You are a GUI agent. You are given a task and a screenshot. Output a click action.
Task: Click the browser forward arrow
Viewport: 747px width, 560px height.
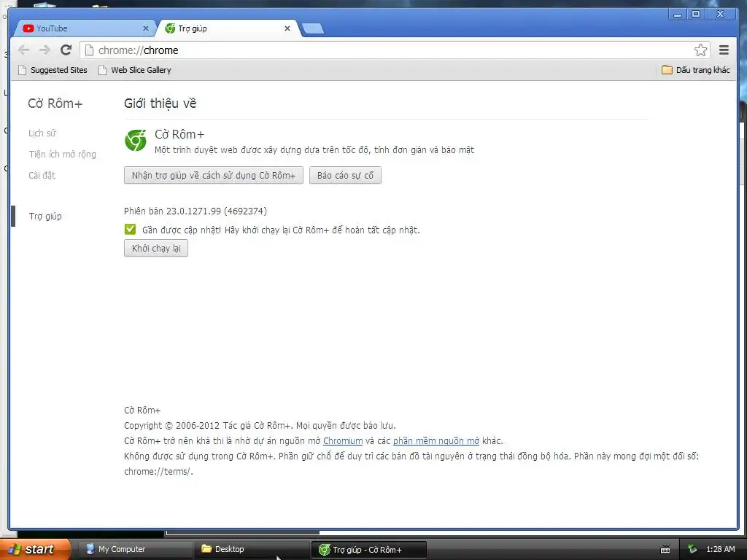point(44,50)
